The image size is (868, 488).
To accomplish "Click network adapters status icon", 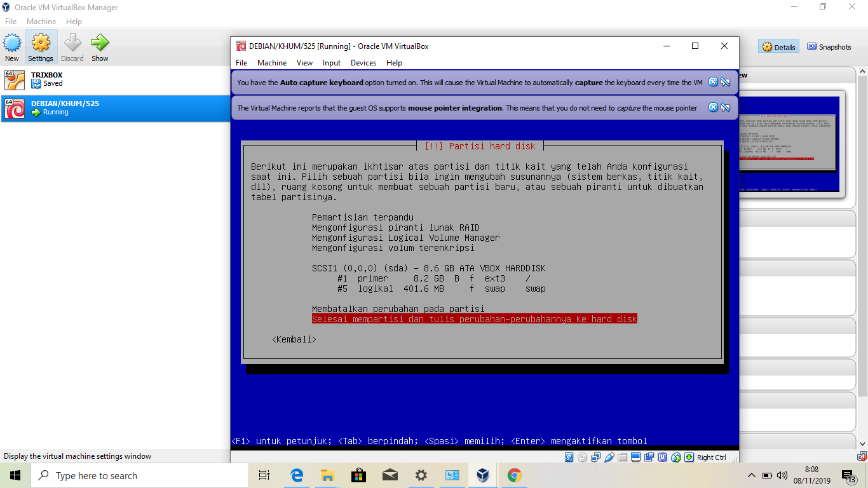I will click(596, 457).
